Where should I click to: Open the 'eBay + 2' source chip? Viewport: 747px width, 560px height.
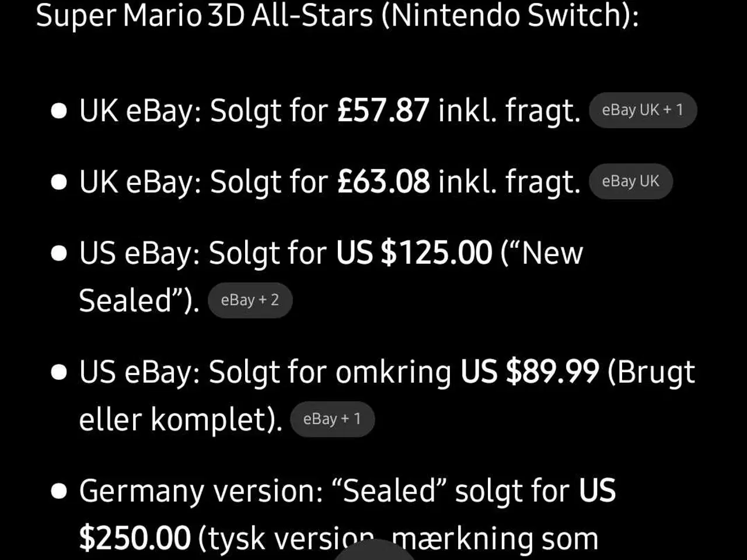(x=250, y=300)
